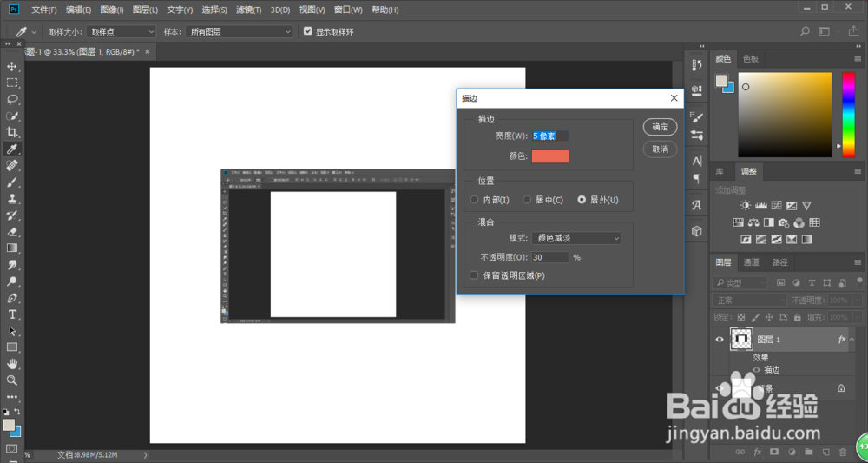868x463 pixels.
Task: Open the 窗口(W) menu
Action: point(348,10)
